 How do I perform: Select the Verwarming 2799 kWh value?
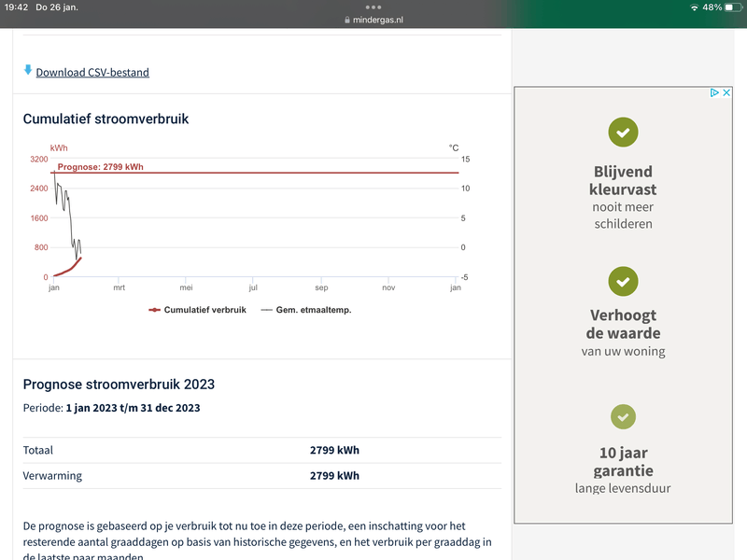[334, 476]
